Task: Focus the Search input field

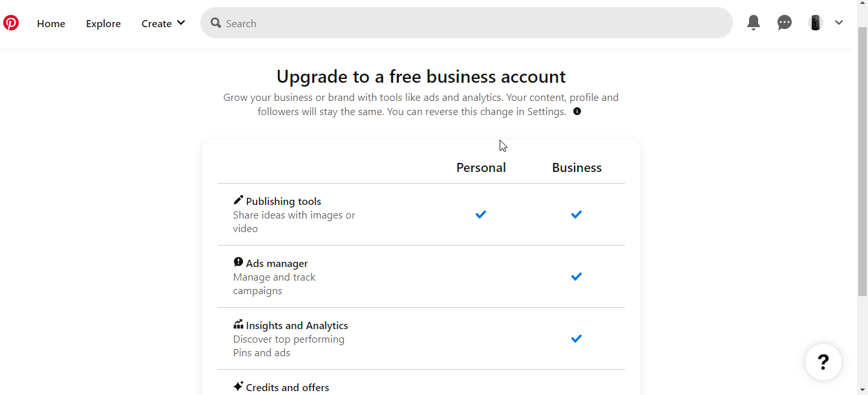Action: point(467,23)
